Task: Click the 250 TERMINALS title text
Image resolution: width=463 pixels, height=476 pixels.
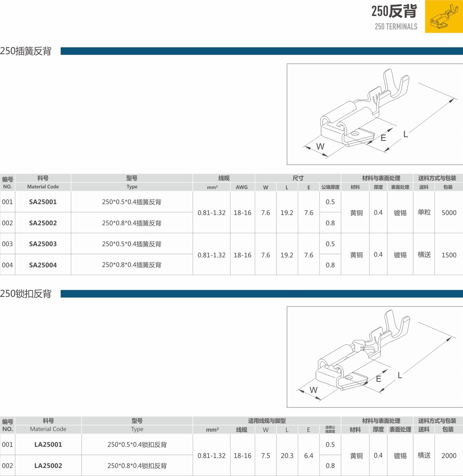Action: (396, 27)
